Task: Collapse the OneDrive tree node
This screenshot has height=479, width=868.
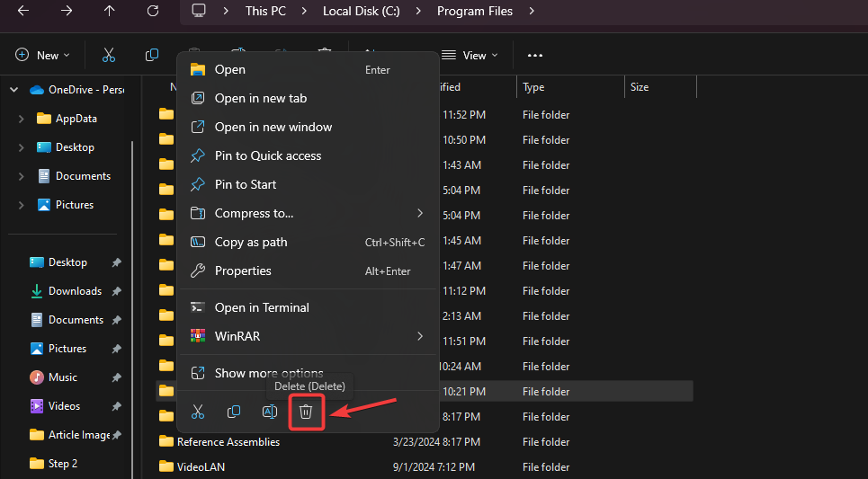Action: click(x=13, y=90)
